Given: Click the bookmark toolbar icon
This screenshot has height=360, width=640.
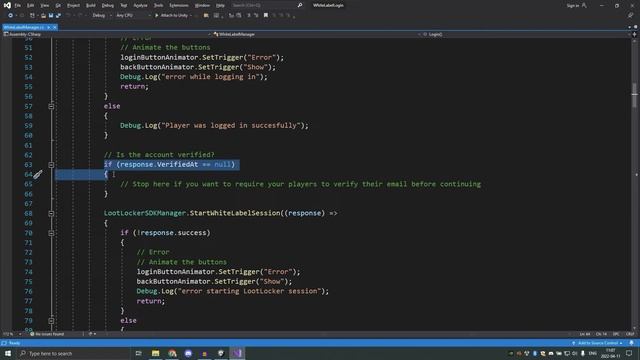Looking at the screenshot, I should (x=266, y=16).
